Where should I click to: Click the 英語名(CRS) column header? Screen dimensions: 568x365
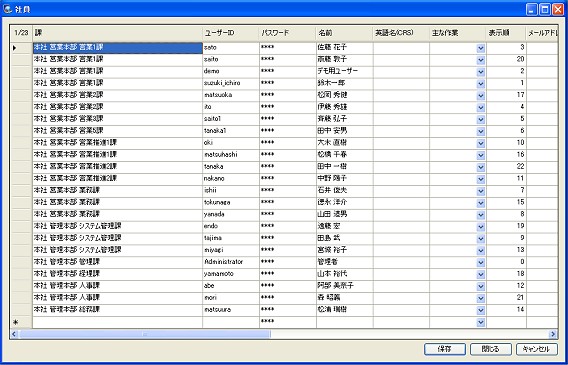(x=401, y=34)
